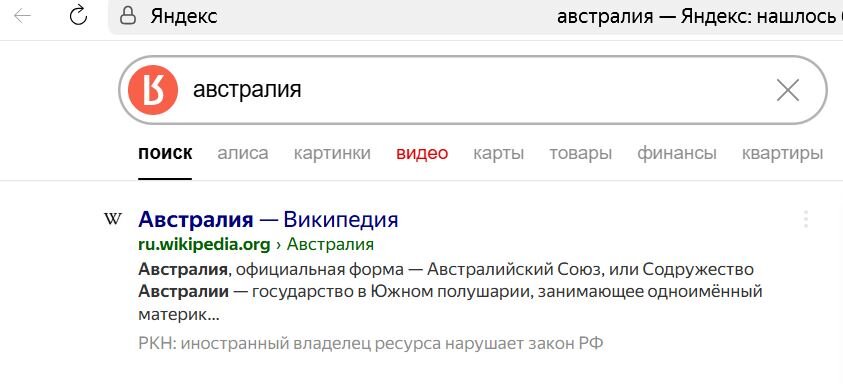Open the three-dot menu for Wikipedia result

[x=805, y=219]
